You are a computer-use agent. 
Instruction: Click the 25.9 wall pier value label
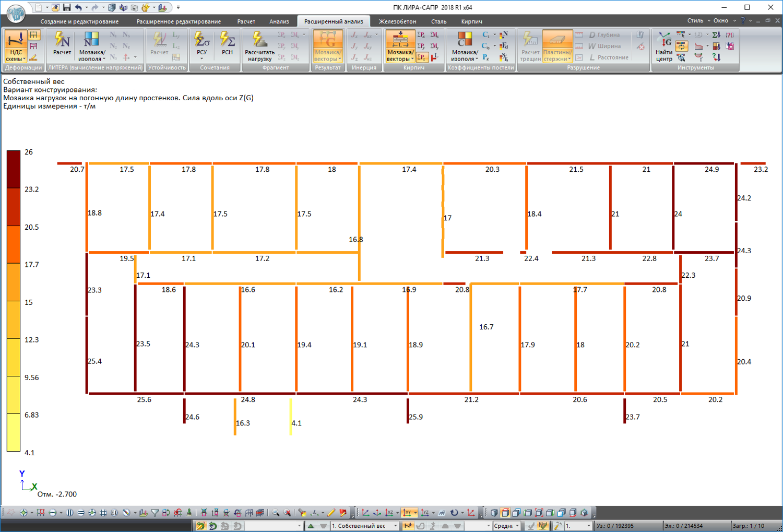click(x=416, y=417)
